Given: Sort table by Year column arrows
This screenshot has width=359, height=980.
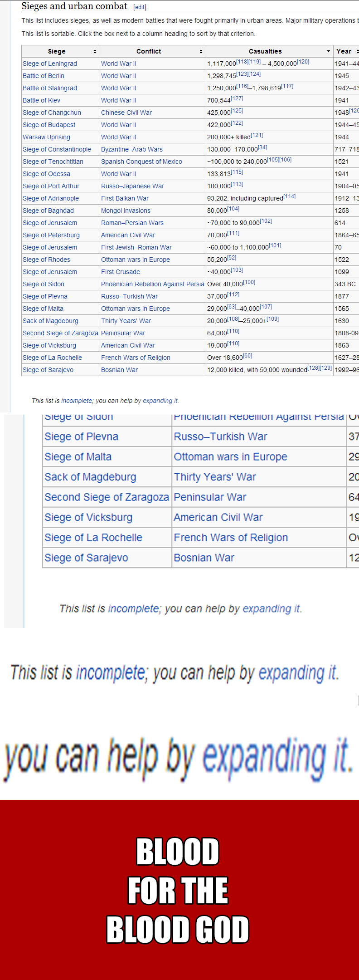Looking at the screenshot, I should click(x=357, y=52).
